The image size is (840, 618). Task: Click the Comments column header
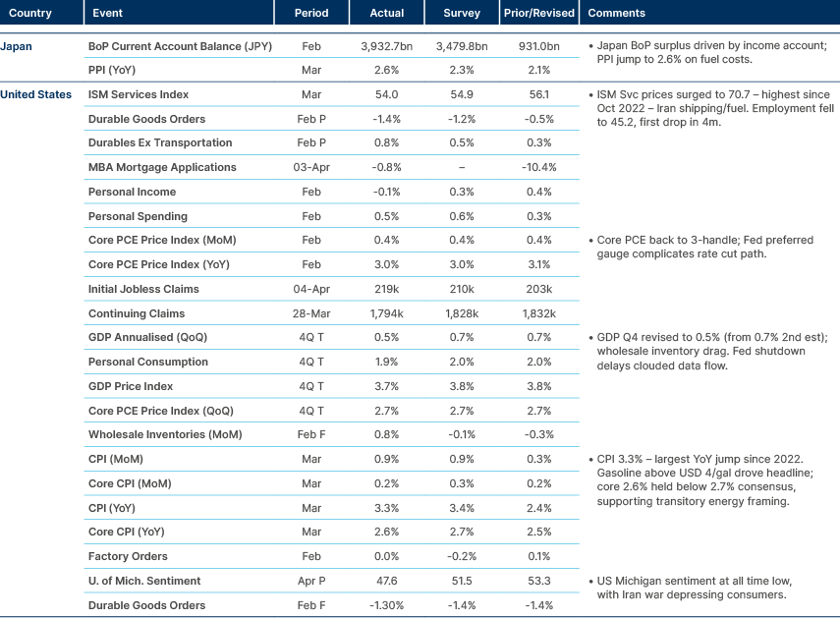pyautogui.click(x=614, y=13)
